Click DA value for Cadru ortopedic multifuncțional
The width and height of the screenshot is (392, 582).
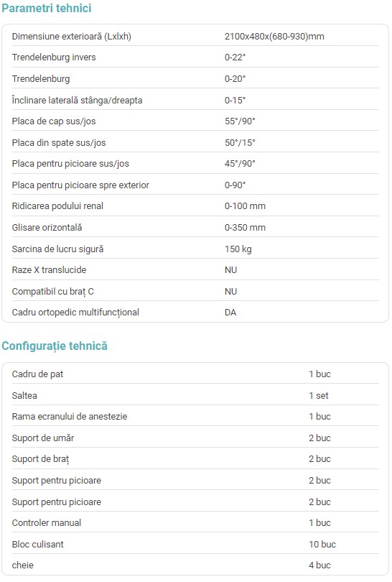[230, 312]
